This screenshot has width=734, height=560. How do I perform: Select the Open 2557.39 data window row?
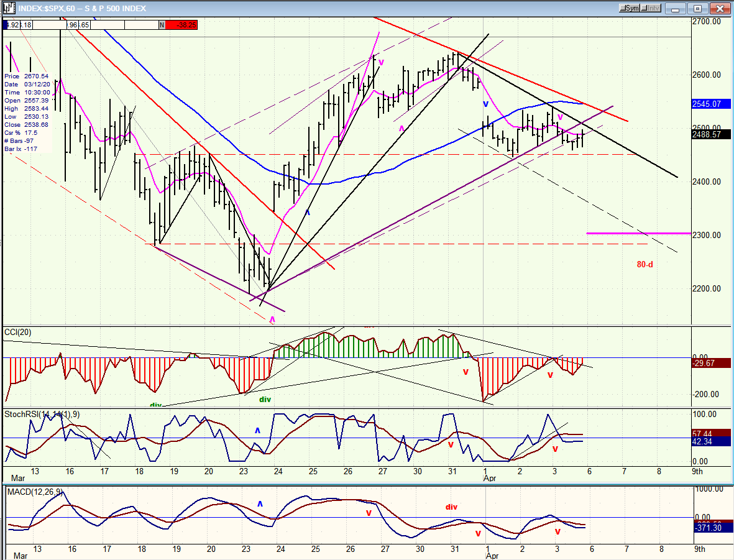click(27, 100)
